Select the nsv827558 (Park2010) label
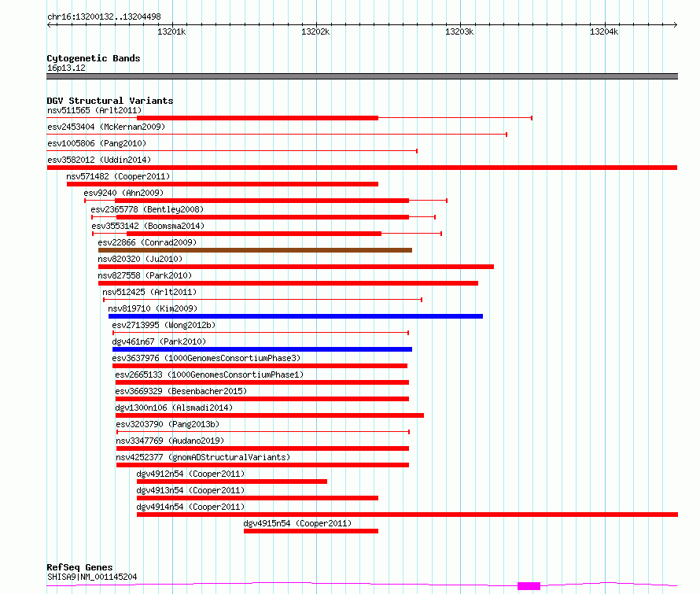 coord(145,275)
